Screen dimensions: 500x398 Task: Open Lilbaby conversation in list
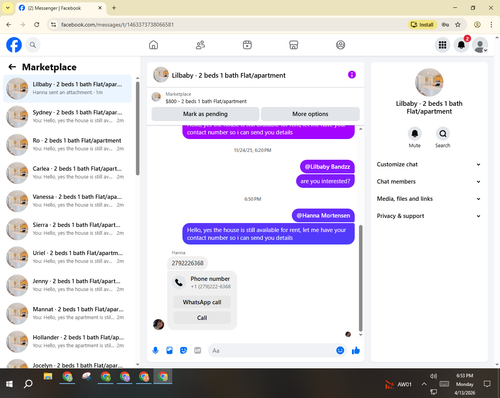pos(67,88)
